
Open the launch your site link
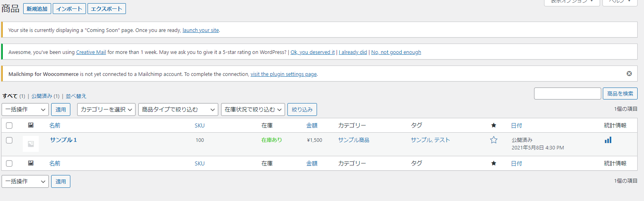pyautogui.click(x=201, y=30)
